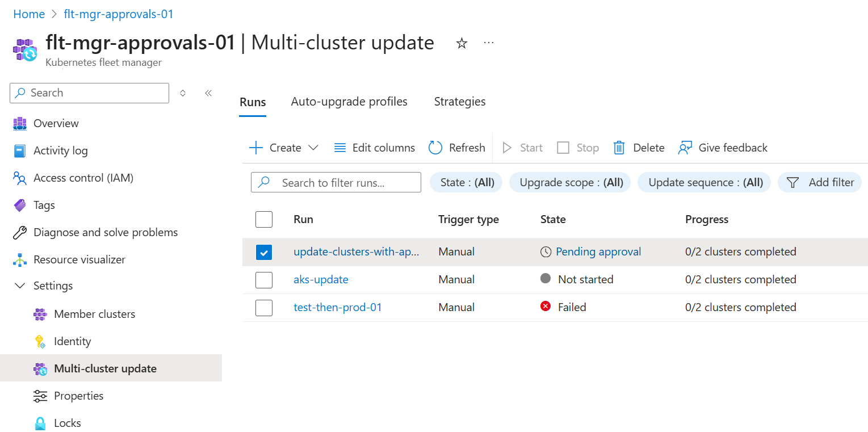Image resolution: width=868 pixels, height=432 pixels.
Task: Toggle the select-all runs header checkbox
Action: tap(264, 219)
